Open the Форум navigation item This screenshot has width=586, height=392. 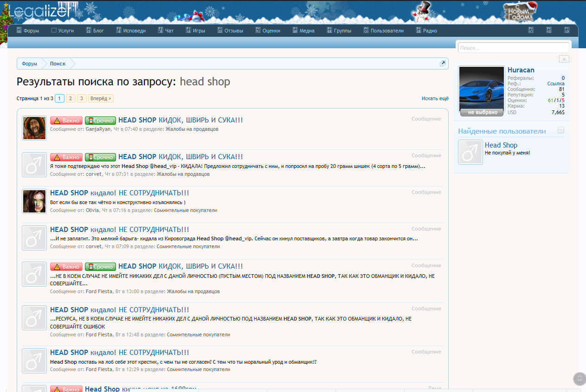28,31
